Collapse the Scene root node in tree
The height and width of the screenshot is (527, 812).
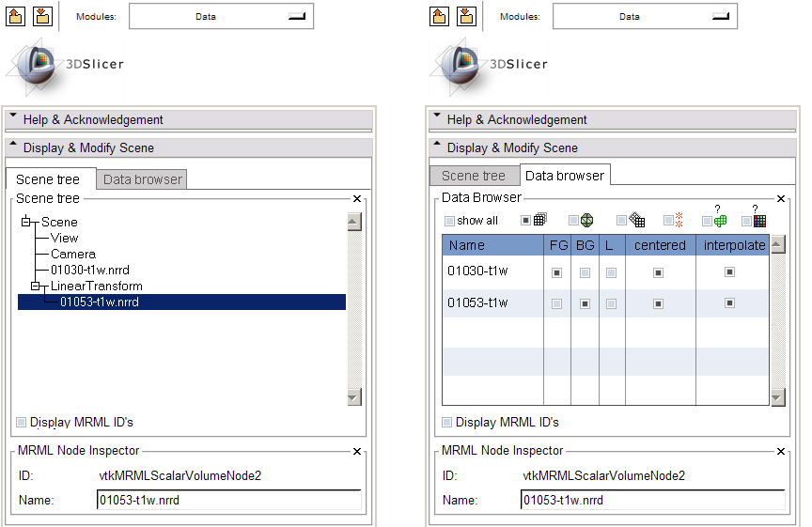(26, 223)
